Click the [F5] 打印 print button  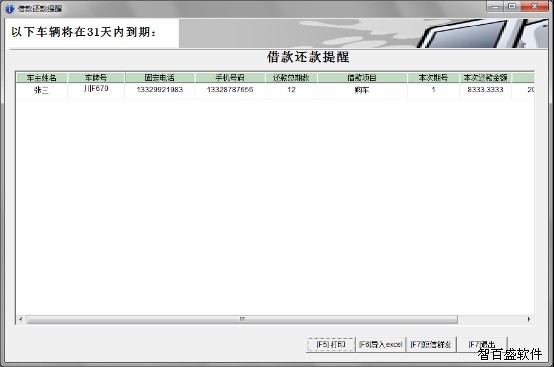tap(331, 344)
